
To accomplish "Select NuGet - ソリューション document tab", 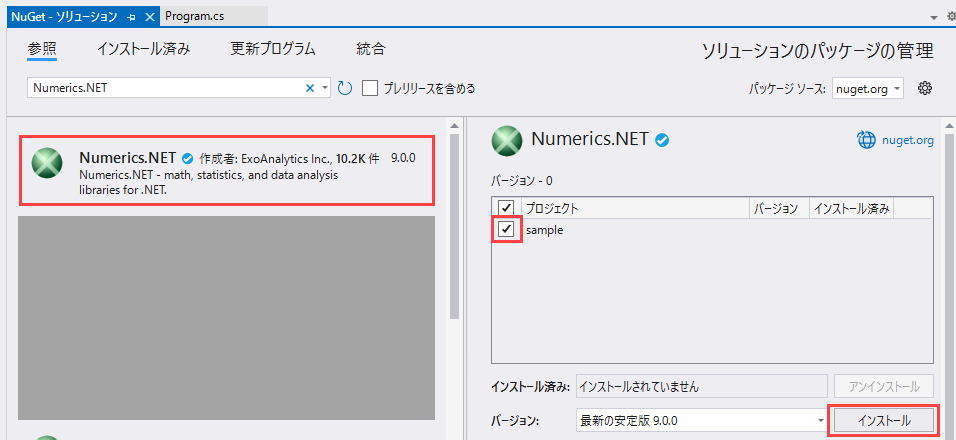I will click(64, 17).
